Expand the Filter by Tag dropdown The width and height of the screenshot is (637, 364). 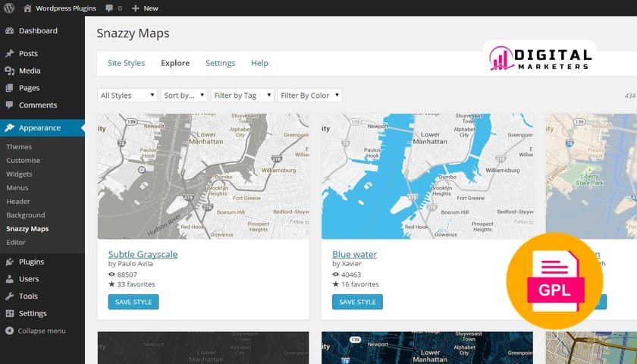(242, 96)
